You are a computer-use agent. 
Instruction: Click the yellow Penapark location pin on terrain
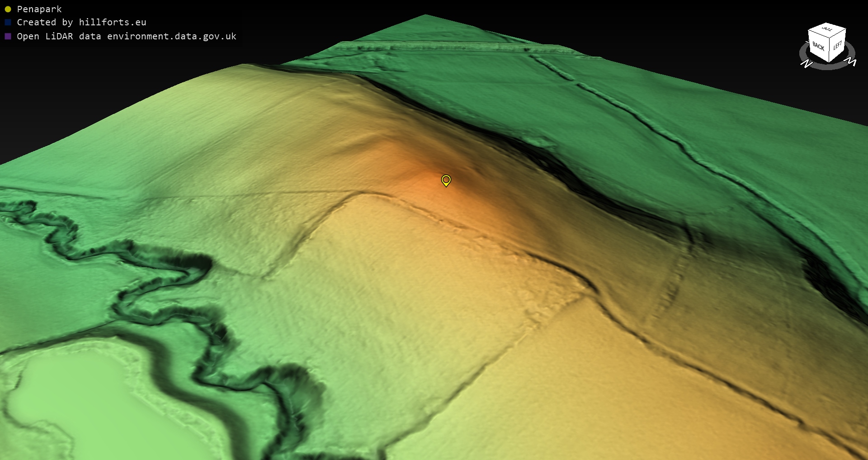446,180
